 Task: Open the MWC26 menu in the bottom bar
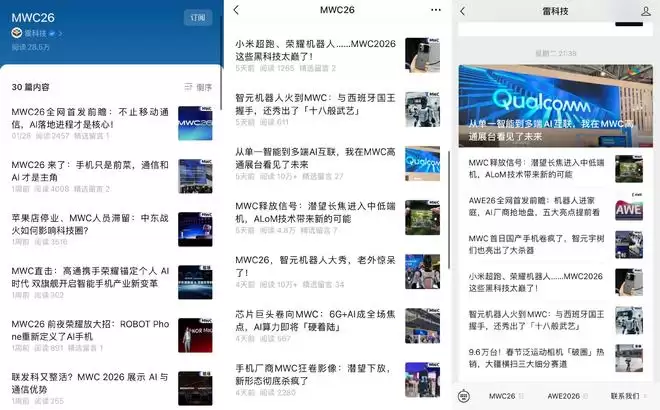[506, 396]
